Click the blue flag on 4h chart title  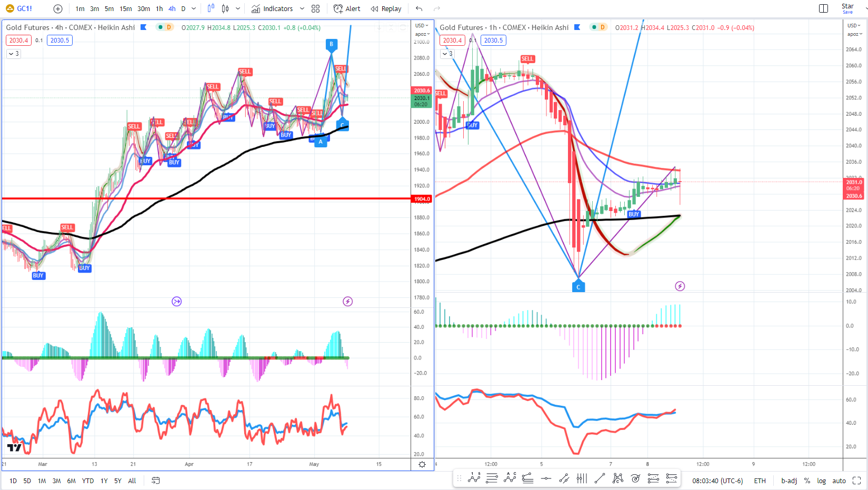tap(144, 27)
